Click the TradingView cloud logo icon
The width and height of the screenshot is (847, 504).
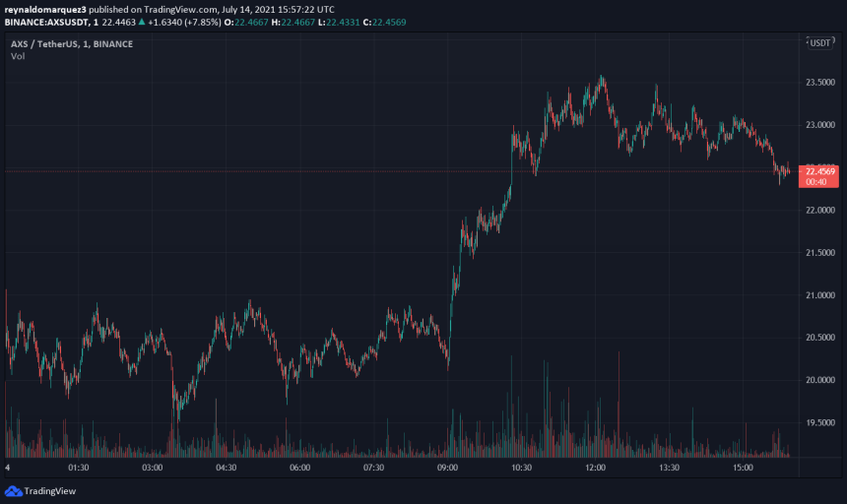(14, 491)
